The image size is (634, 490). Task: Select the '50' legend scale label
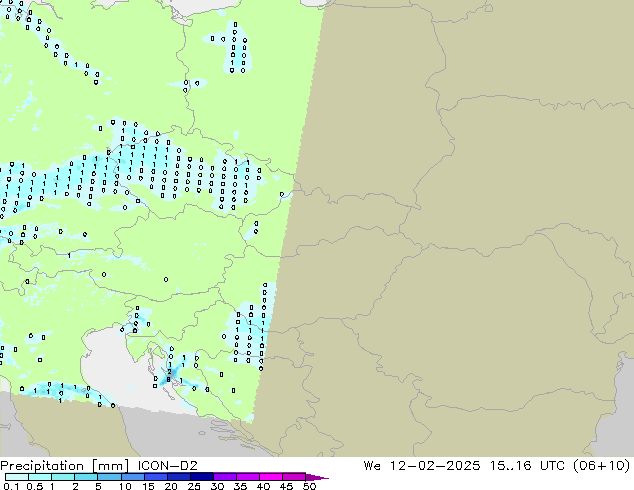[309, 486]
